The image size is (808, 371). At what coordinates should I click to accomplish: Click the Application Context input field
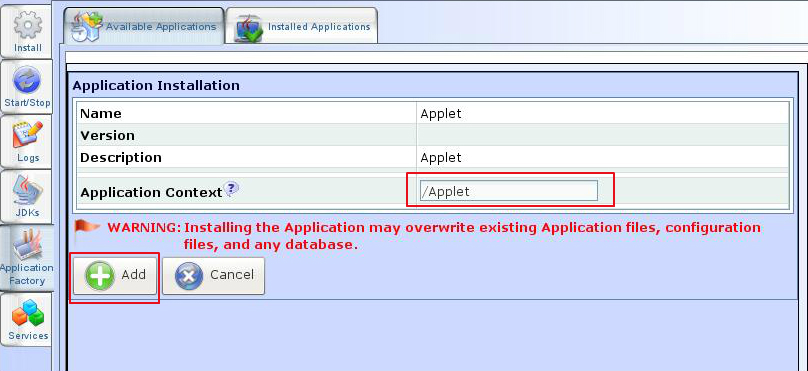tap(509, 191)
